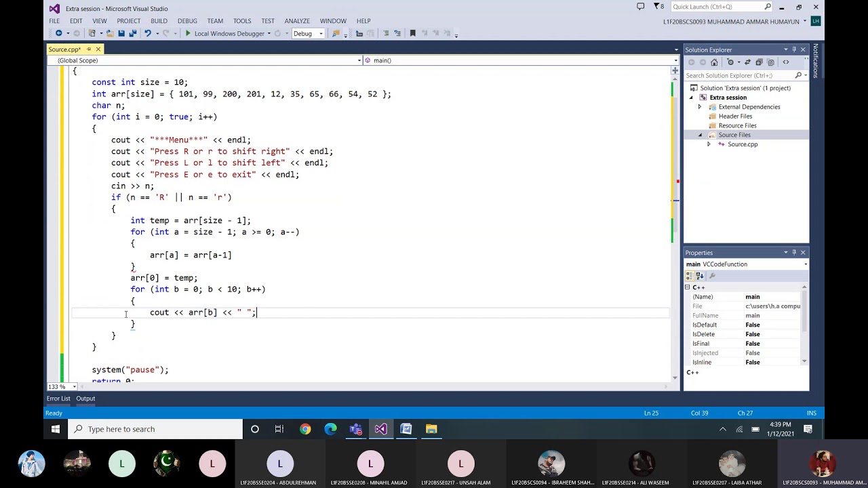Click the Home icon in Solution Explorer
Screen dimensions: 868x488
(x=714, y=62)
